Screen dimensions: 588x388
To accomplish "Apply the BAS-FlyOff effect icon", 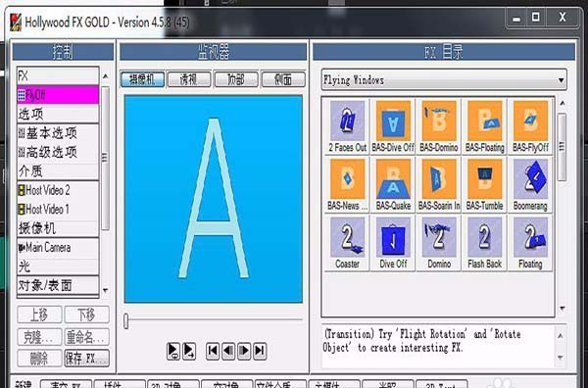I will 530,126.
